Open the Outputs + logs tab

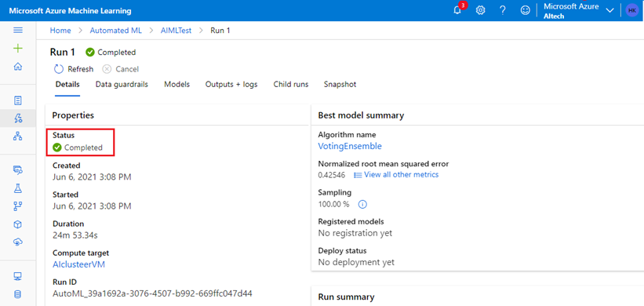231,84
